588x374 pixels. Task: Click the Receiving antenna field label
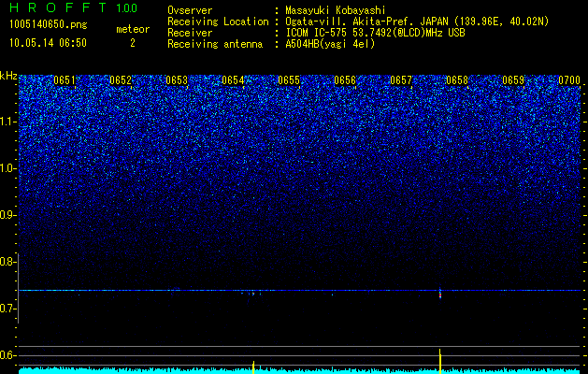pyautogui.click(x=215, y=44)
